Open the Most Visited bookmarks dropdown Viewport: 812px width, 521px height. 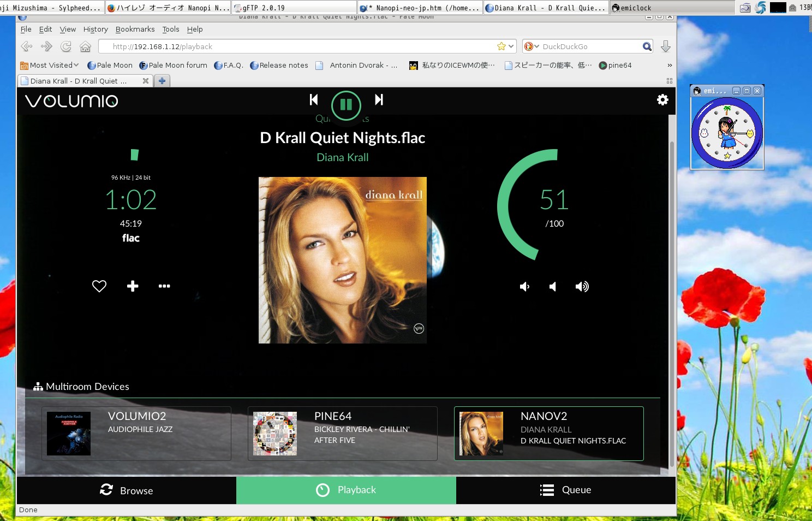(x=50, y=65)
